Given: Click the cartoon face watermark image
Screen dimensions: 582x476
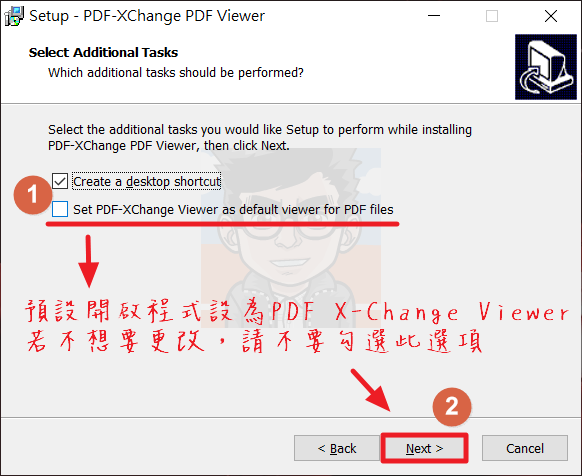Looking at the screenshot, I should [291, 238].
